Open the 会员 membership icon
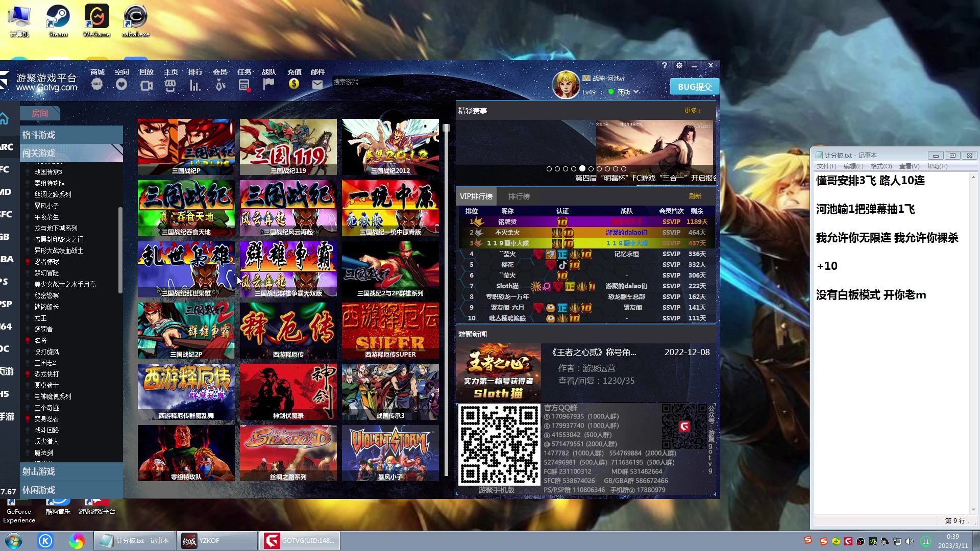980x551 pixels. (220, 85)
